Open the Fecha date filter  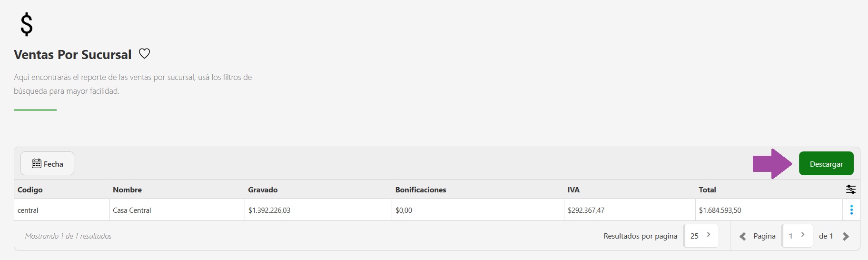[47, 164]
